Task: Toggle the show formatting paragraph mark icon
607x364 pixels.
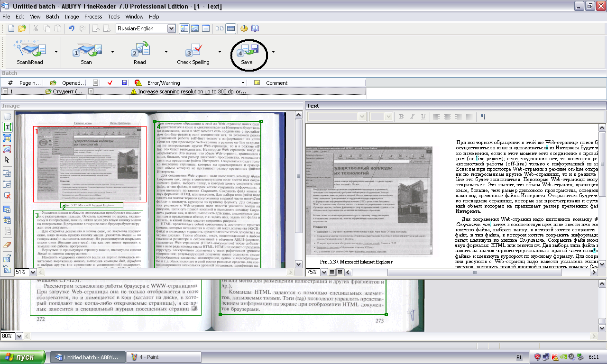Action: click(x=483, y=117)
